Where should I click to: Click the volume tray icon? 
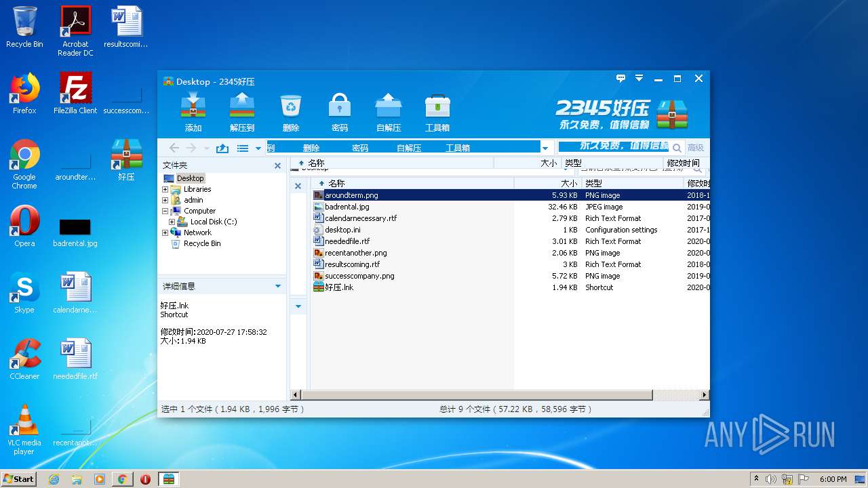click(x=771, y=479)
